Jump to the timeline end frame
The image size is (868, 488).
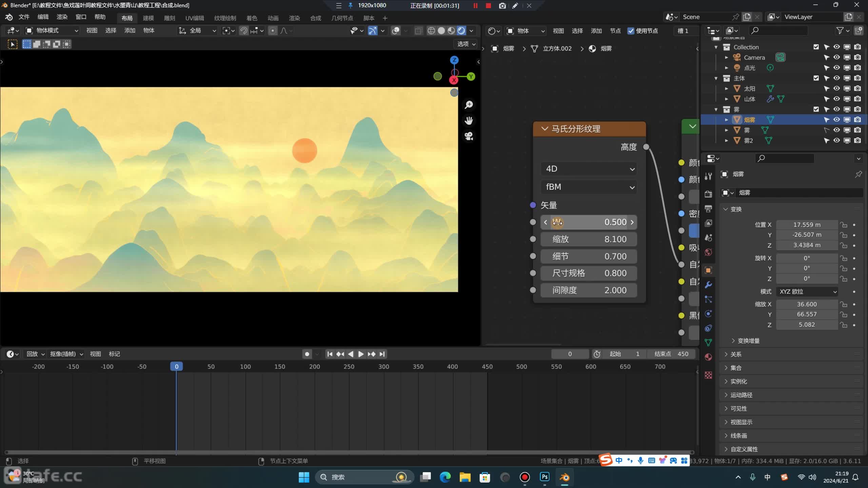click(382, 354)
